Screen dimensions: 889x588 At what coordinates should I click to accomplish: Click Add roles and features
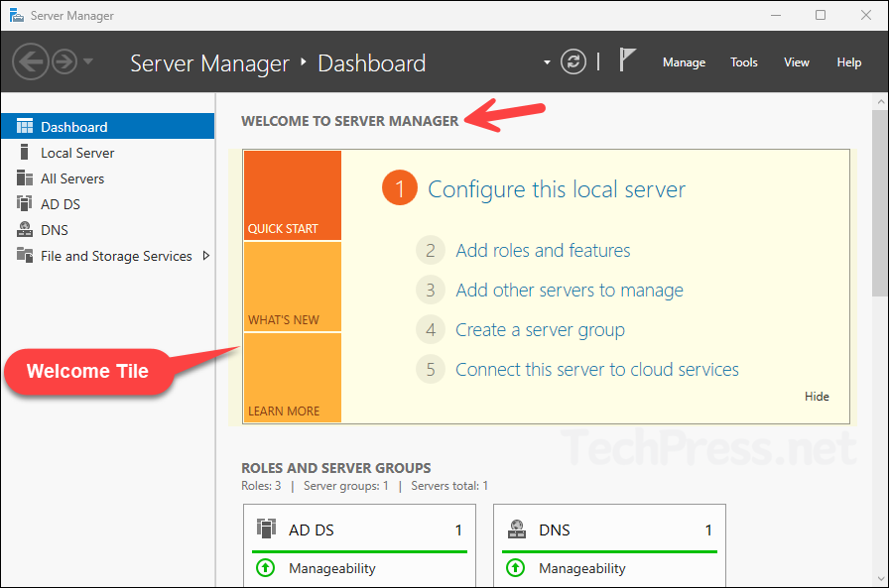coord(543,250)
